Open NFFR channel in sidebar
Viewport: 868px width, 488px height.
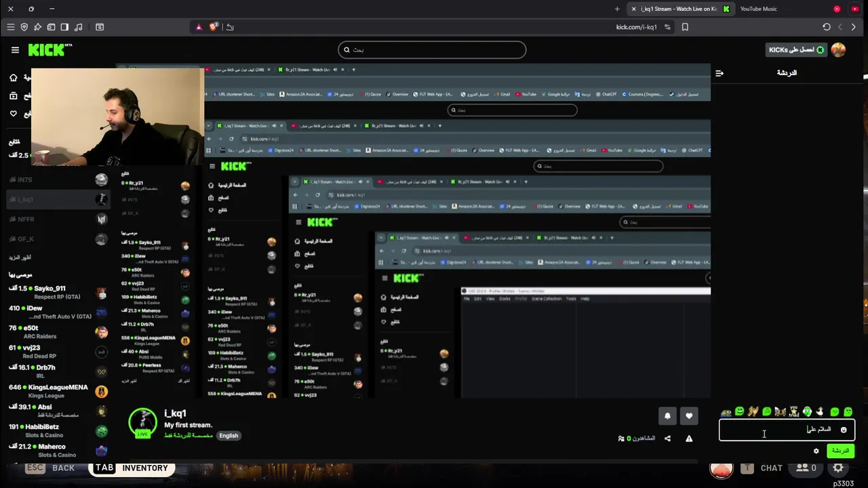coord(57,219)
